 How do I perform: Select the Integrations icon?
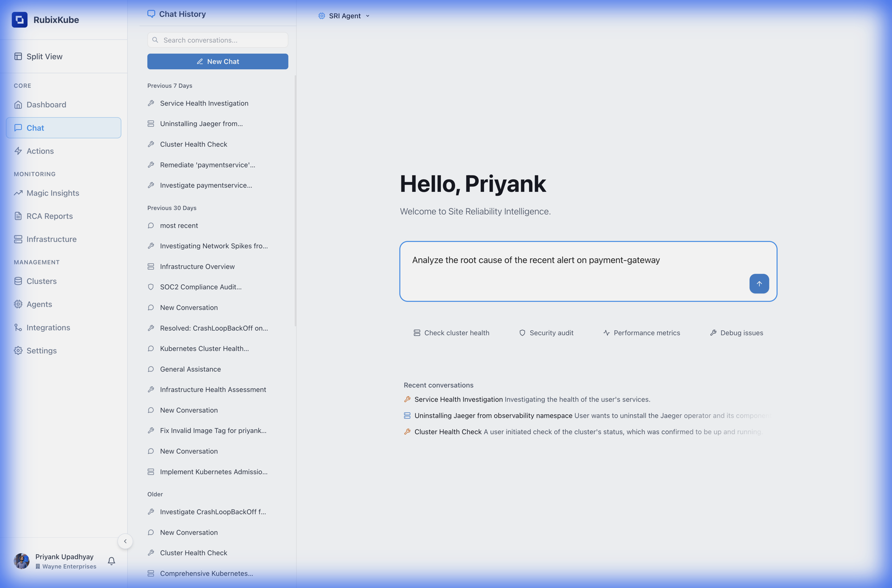(x=18, y=327)
